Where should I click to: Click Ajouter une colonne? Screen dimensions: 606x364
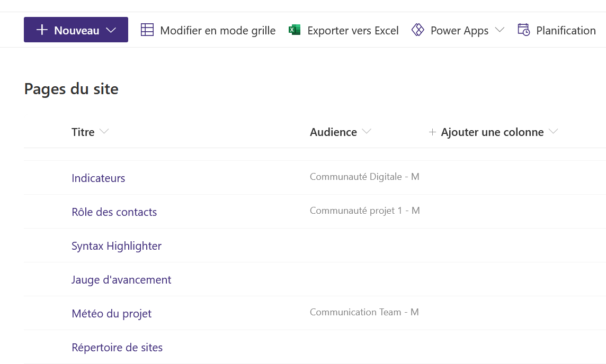coord(492,132)
